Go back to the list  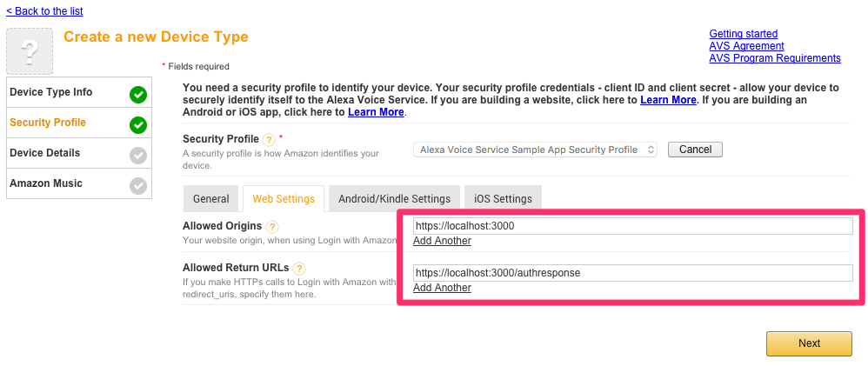pyautogui.click(x=44, y=11)
